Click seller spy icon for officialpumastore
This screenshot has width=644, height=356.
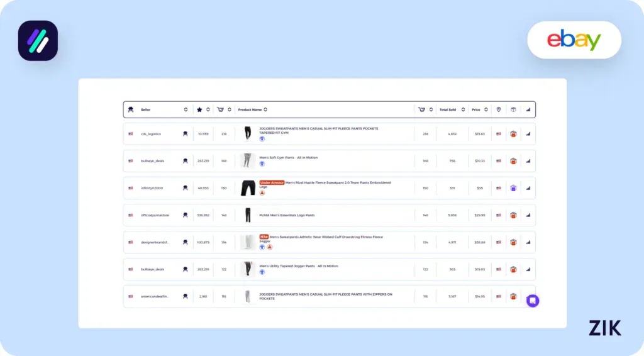185,215
